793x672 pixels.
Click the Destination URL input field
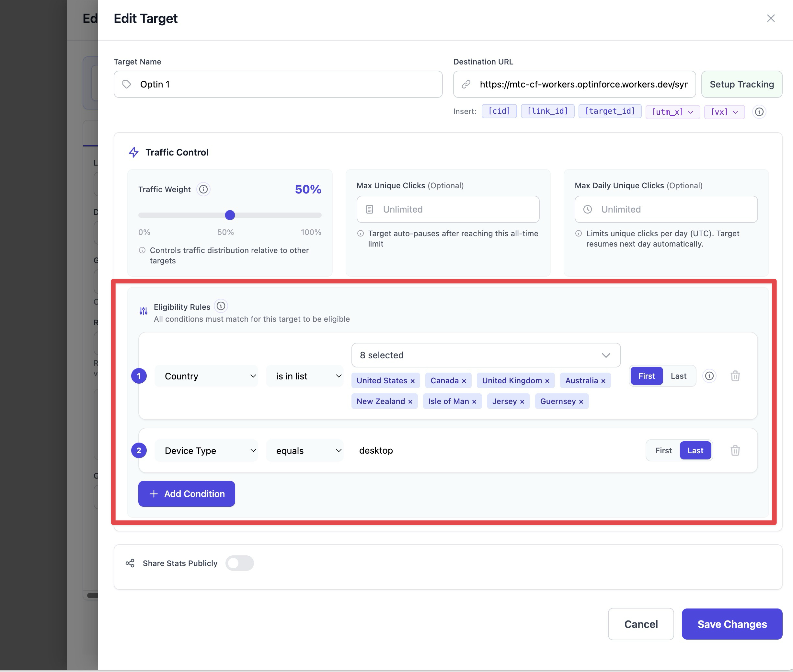coord(574,84)
